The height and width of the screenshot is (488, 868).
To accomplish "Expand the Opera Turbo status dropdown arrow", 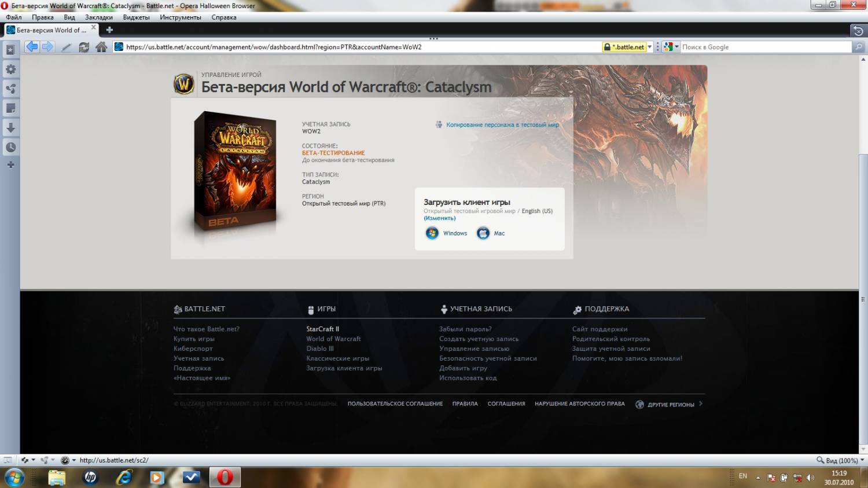I will pyautogui.click(x=73, y=460).
